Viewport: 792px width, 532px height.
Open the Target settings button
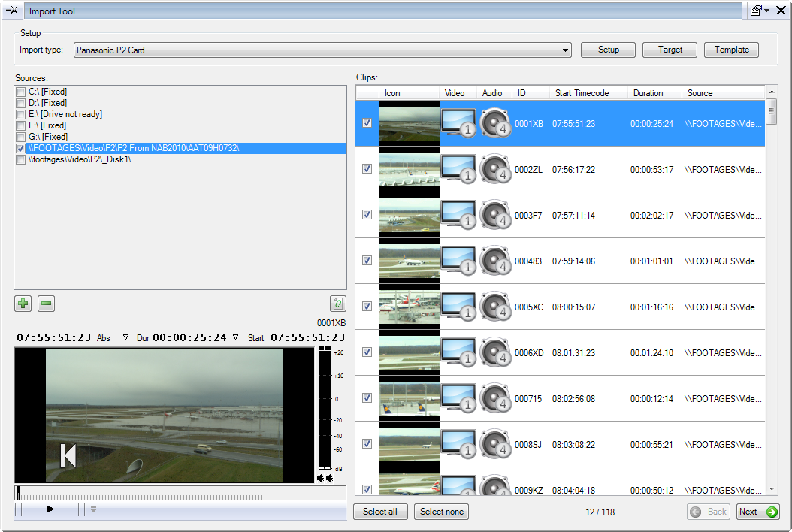670,50
